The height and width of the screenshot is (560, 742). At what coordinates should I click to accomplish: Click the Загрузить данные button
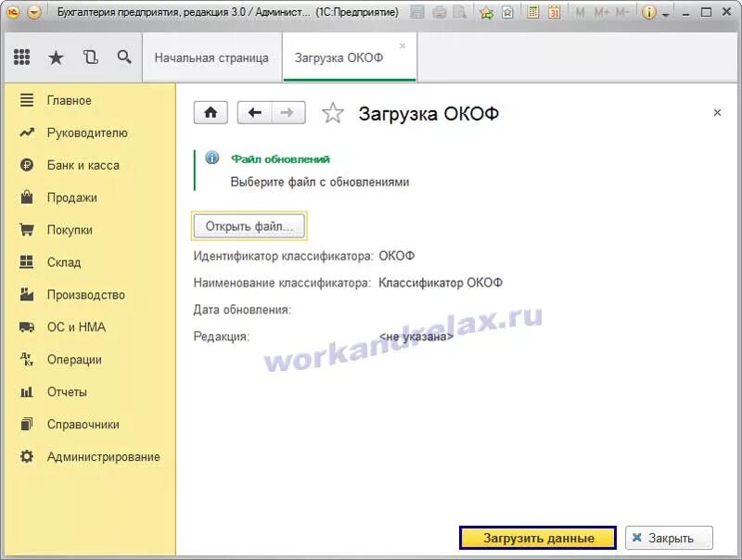(x=538, y=538)
